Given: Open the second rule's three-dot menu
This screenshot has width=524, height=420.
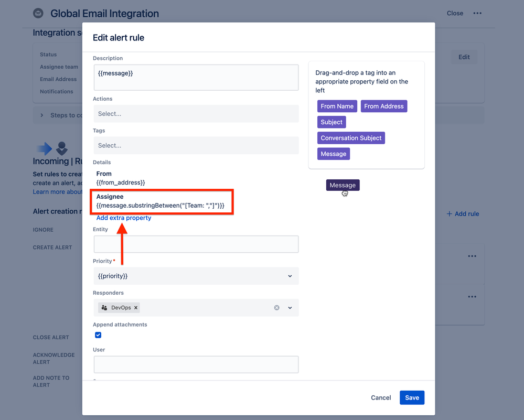Looking at the screenshot, I should 472,297.
